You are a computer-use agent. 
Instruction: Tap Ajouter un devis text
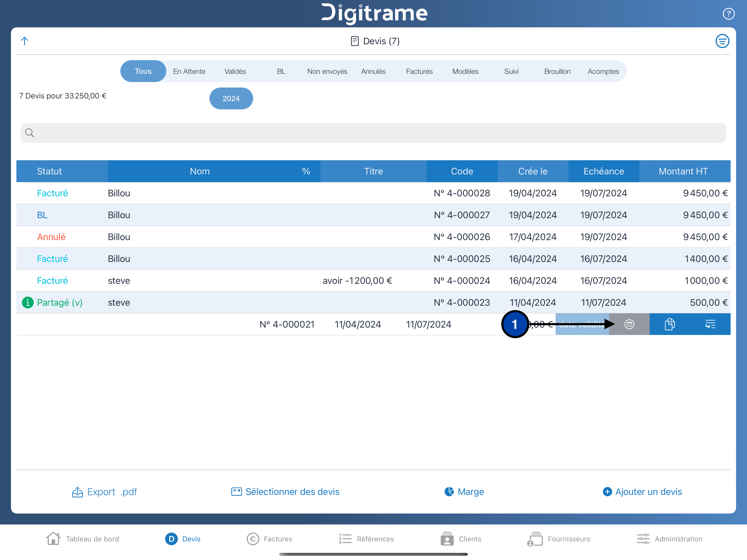point(648,492)
